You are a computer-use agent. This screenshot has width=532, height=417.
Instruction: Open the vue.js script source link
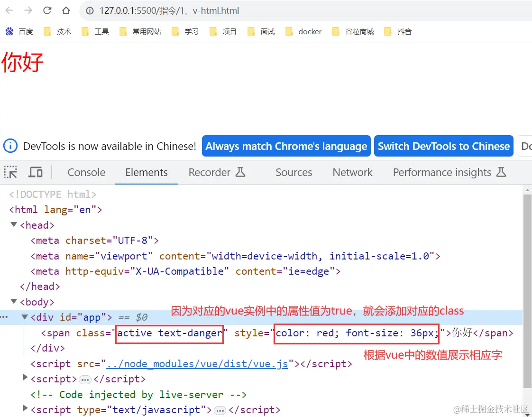point(197,364)
